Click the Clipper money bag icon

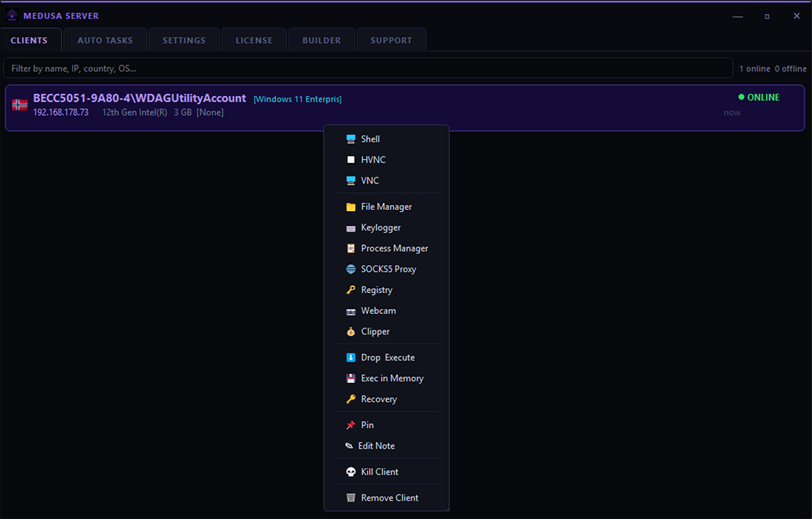351,332
